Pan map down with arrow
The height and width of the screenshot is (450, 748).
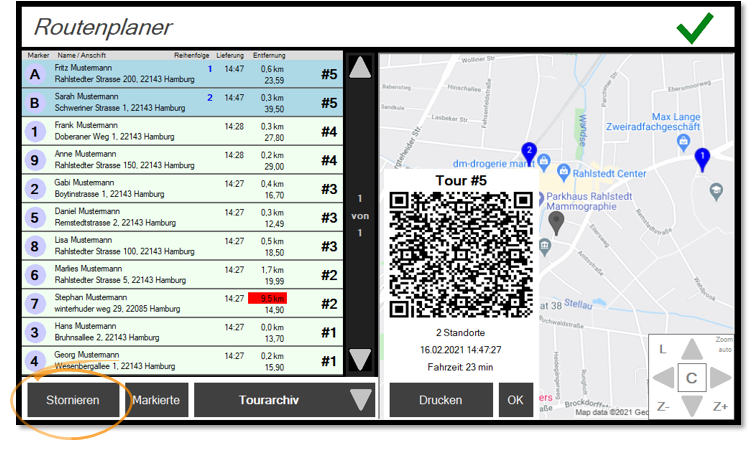(x=692, y=406)
